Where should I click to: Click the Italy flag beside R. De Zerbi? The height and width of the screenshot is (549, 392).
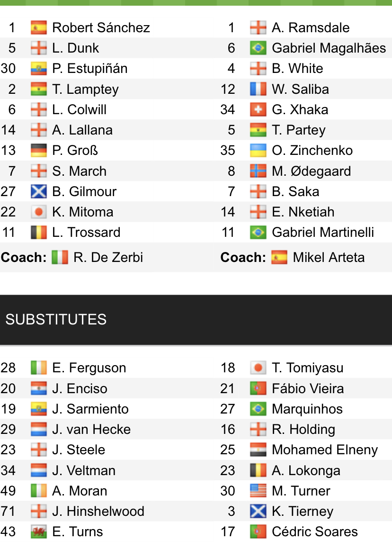pyautogui.click(x=60, y=258)
